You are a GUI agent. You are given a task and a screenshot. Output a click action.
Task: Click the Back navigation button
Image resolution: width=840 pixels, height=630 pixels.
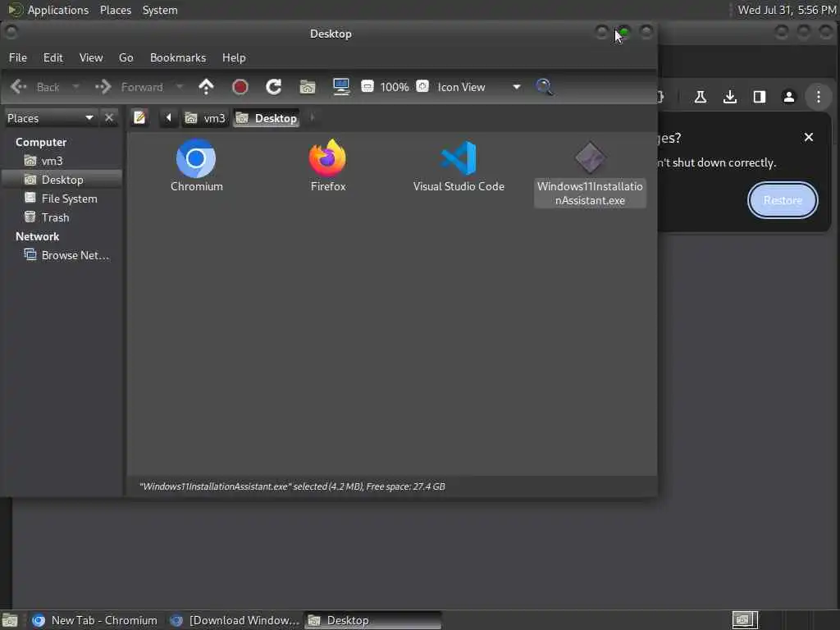click(x=35, y=87)
